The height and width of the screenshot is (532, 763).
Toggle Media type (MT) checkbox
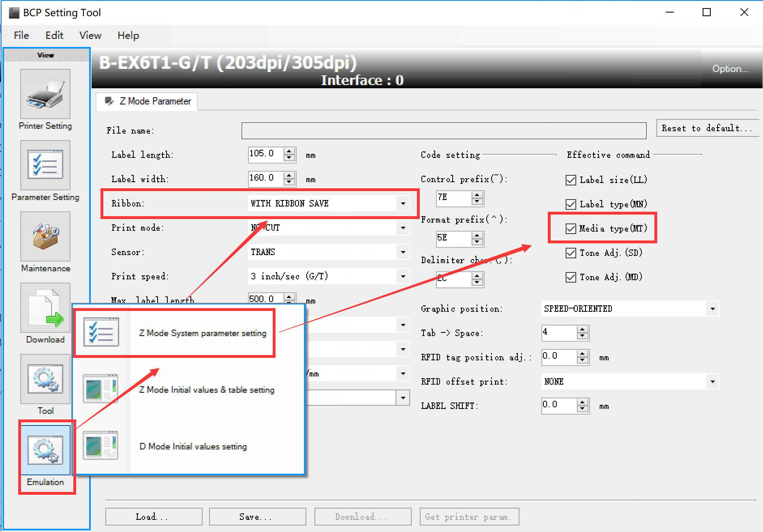tap(571, 228)
